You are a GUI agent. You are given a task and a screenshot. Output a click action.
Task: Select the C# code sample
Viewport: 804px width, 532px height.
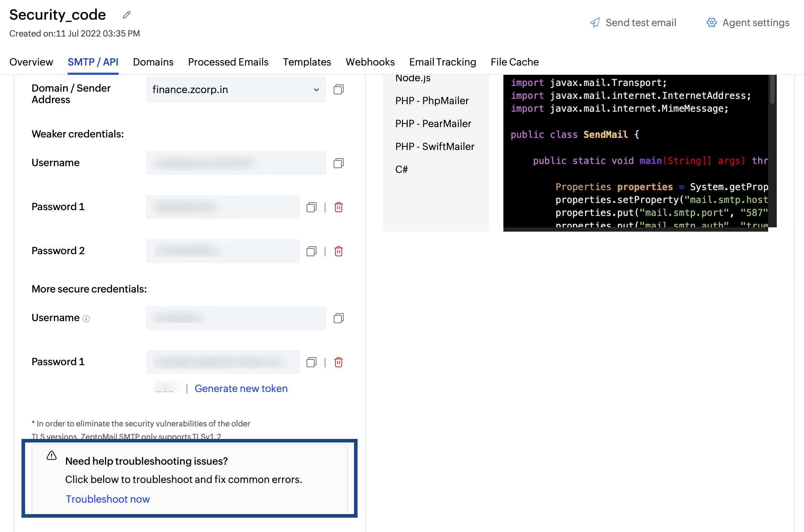click(x=401, y=169)
